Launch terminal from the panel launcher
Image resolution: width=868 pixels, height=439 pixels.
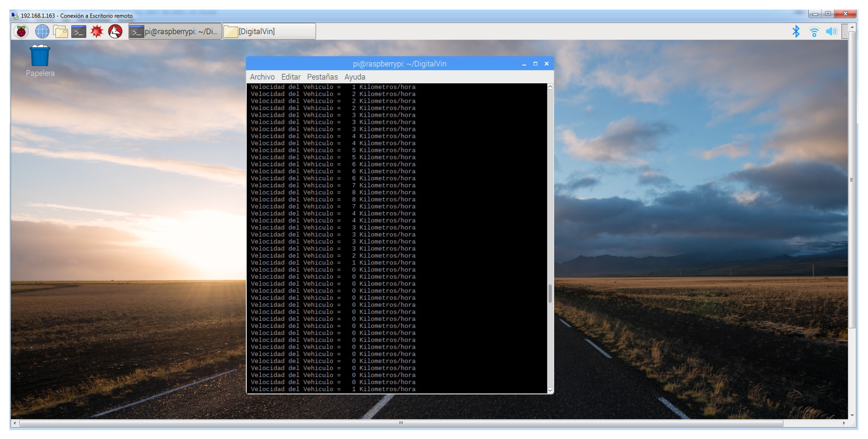pyautogui.click(x=78, y=32)
